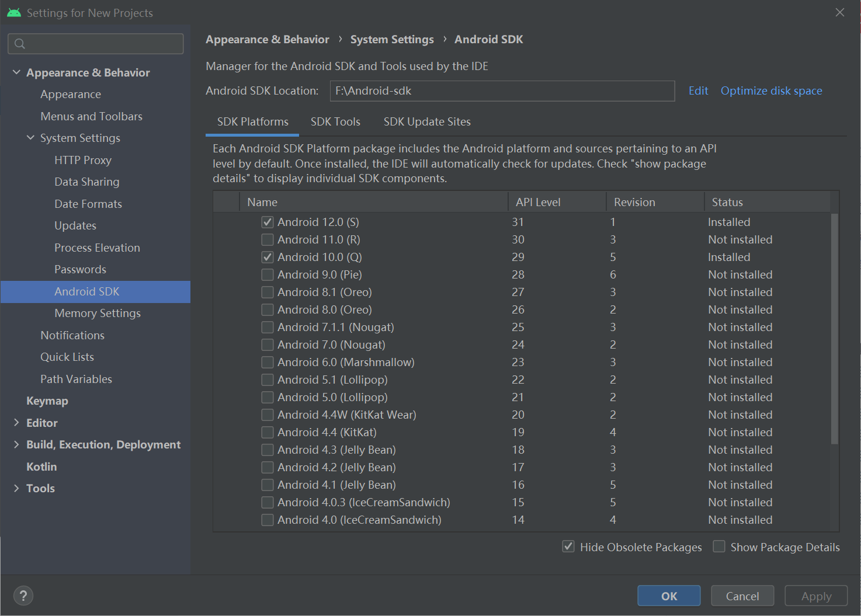Select HTTP Proxy settings

83,160
